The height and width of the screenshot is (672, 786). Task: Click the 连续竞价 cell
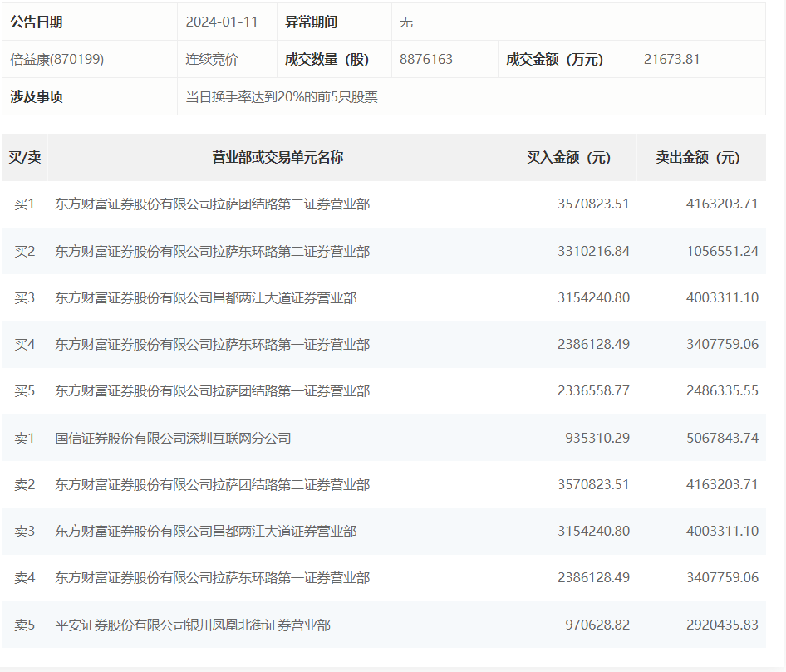[212, 60]
